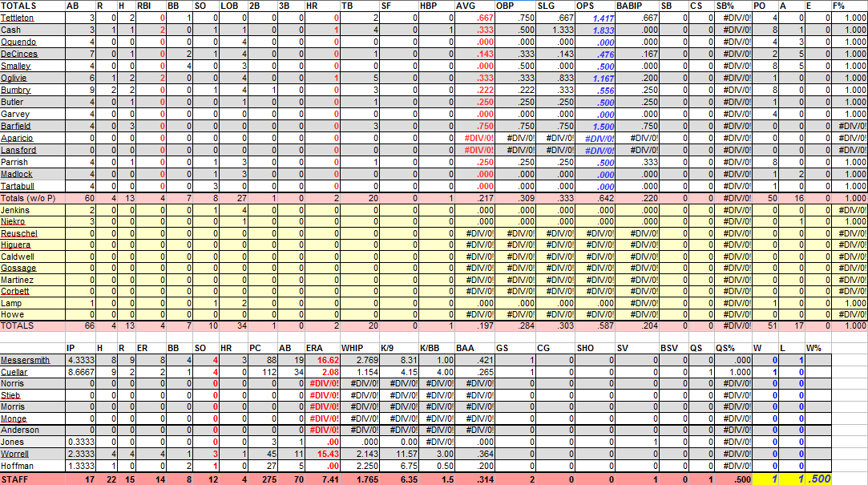Select the HBP column header
The width and height of the screenshot is (868, 485).
coord(436,6)
